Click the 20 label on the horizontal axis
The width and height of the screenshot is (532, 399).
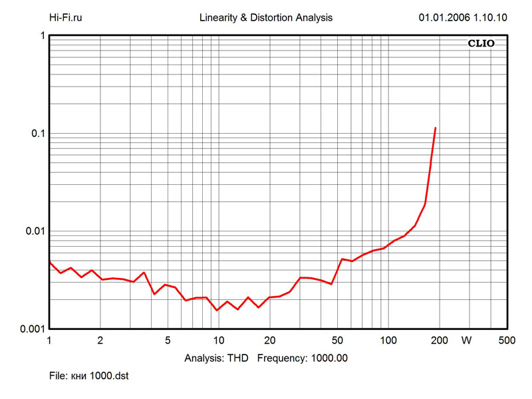click(x=269, y=340)
